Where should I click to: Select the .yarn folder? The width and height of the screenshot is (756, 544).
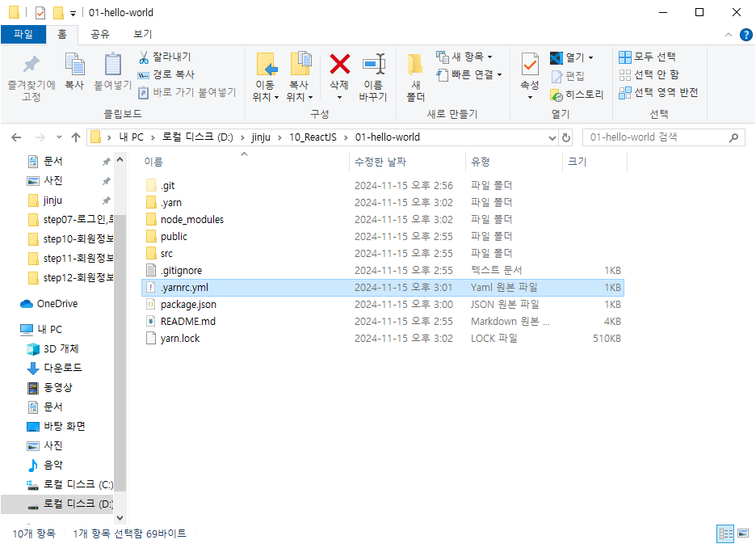[x=383, y=203]
